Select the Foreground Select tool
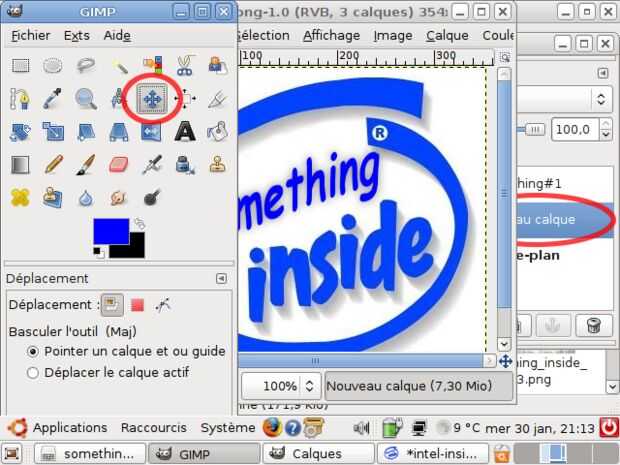The width and height of the screenshot is (620, 465). [x=217, y=65]
